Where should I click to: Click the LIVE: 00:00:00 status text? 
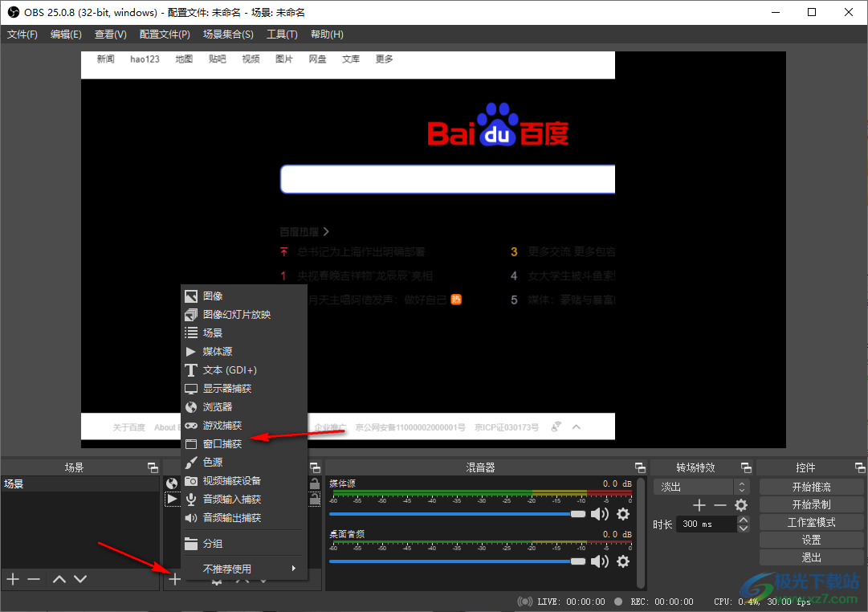[x=571, y=602]
